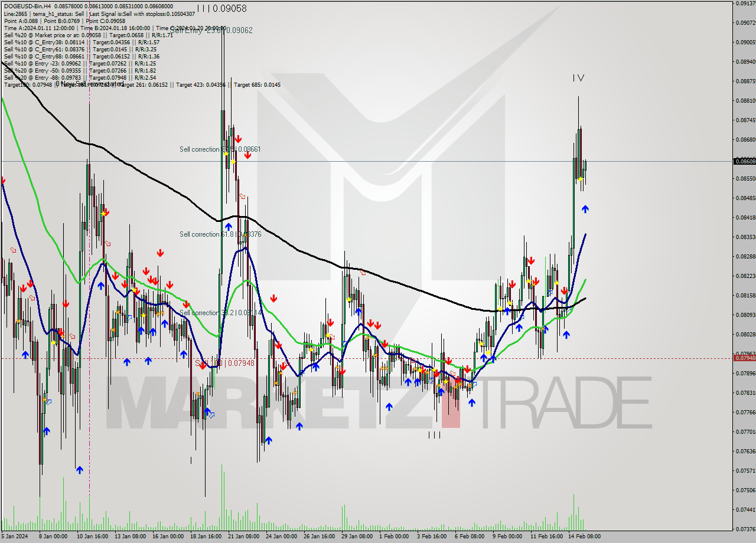Click the '29 Jan 08:00' time axis label

click(357, 537)
